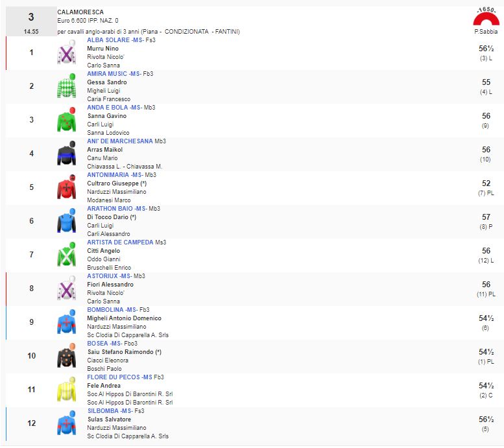Click the red silks icon for Antonimaria
Screen dimensions: 504x448
pyautogui.click(x=66, y=188)
